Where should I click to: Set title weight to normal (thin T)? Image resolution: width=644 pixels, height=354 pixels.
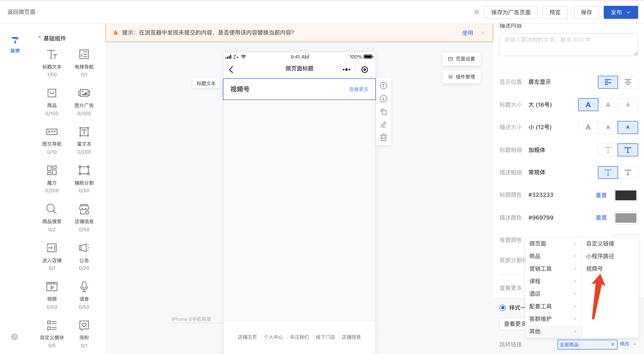click(608, 150)
